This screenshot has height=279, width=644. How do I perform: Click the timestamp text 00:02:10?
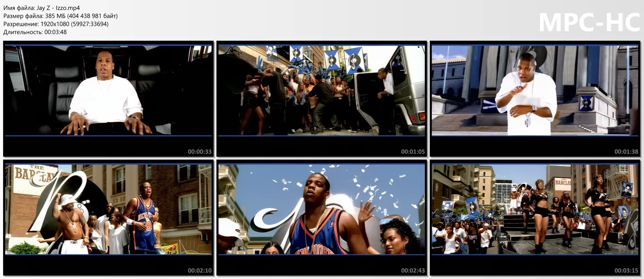pyautogui.click(x=200, y=271)
